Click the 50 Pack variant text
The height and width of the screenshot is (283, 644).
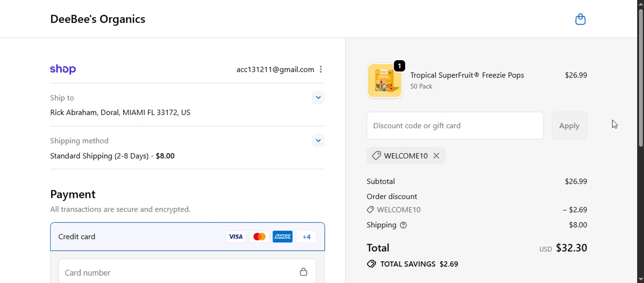click(421, 86)
